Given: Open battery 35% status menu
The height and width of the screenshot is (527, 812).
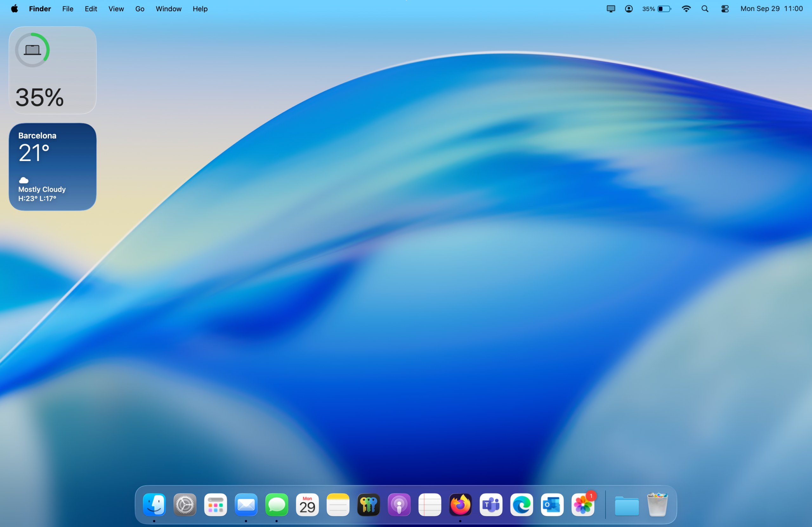Looking at the screenshot, I should 657,9.
